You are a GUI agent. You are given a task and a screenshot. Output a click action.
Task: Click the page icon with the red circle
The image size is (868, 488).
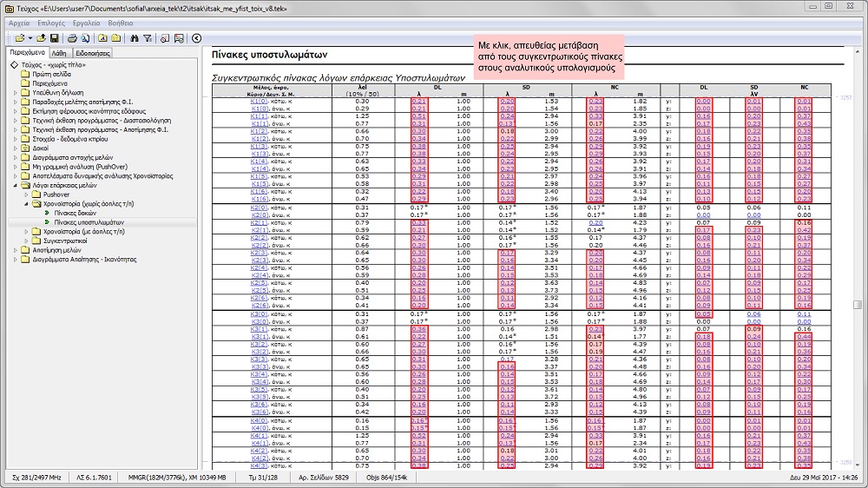tap(165, 38)
